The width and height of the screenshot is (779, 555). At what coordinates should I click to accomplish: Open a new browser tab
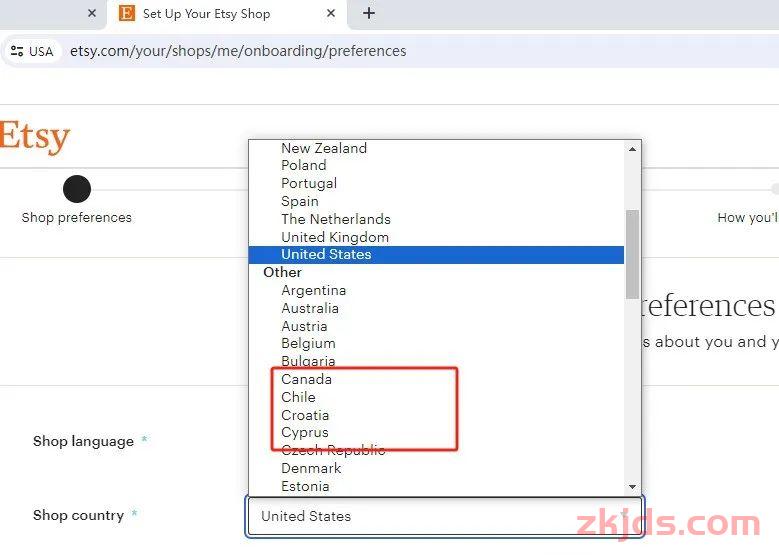coord(369,13)
